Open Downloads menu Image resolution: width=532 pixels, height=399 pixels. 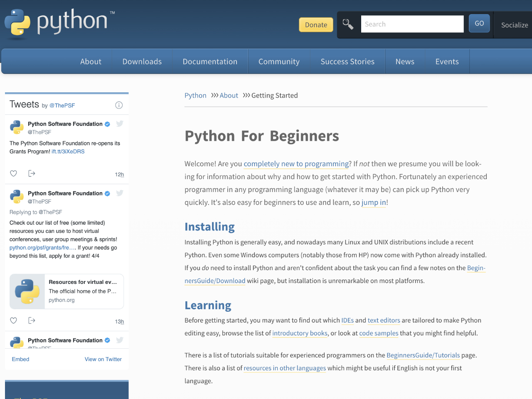coord(142,62)
